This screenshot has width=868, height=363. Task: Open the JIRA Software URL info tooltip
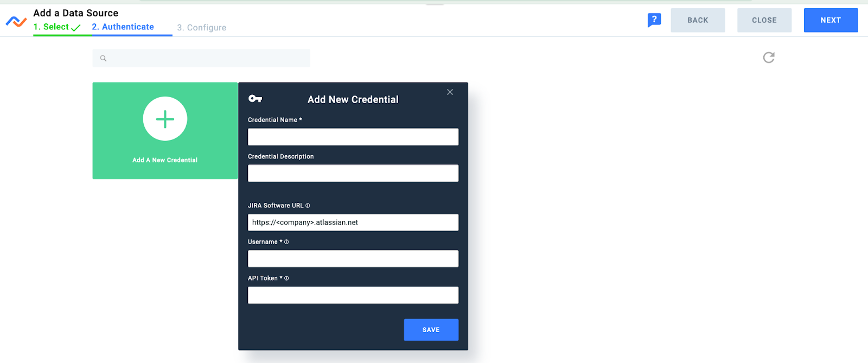click(308, 205)
